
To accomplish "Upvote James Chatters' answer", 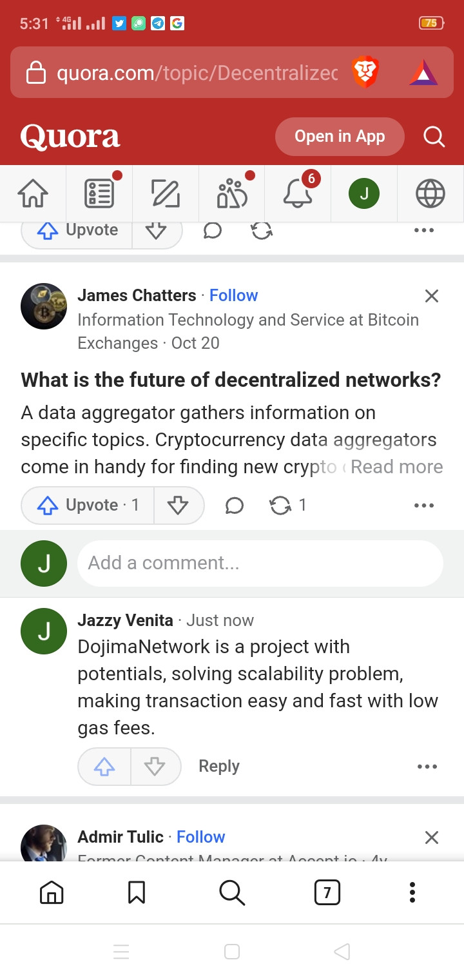I will 88,505.
